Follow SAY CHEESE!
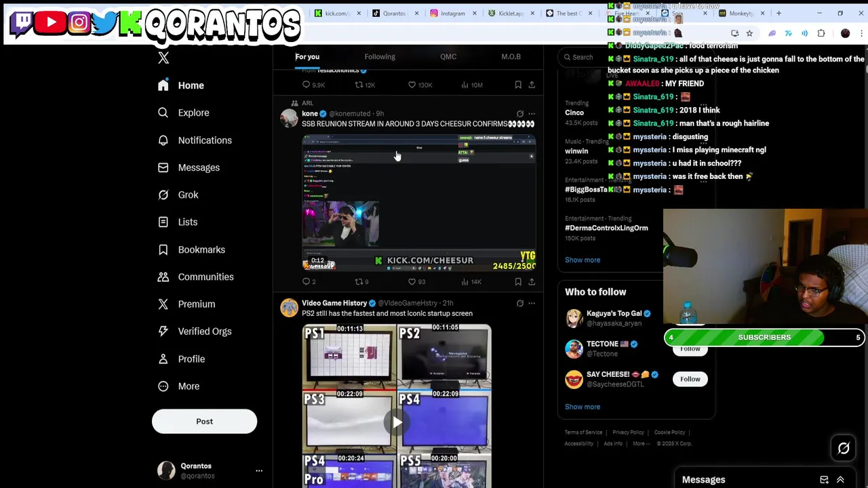 (x=690, y=380)
